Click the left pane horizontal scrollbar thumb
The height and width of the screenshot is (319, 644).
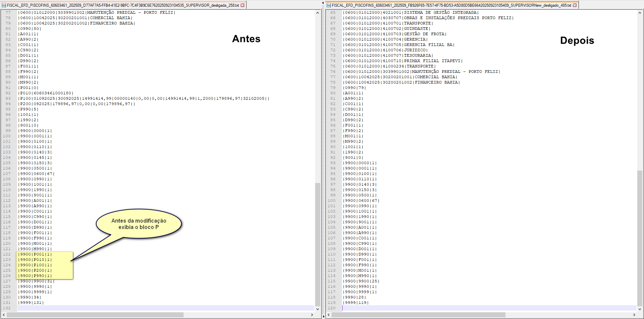point(95,315)
